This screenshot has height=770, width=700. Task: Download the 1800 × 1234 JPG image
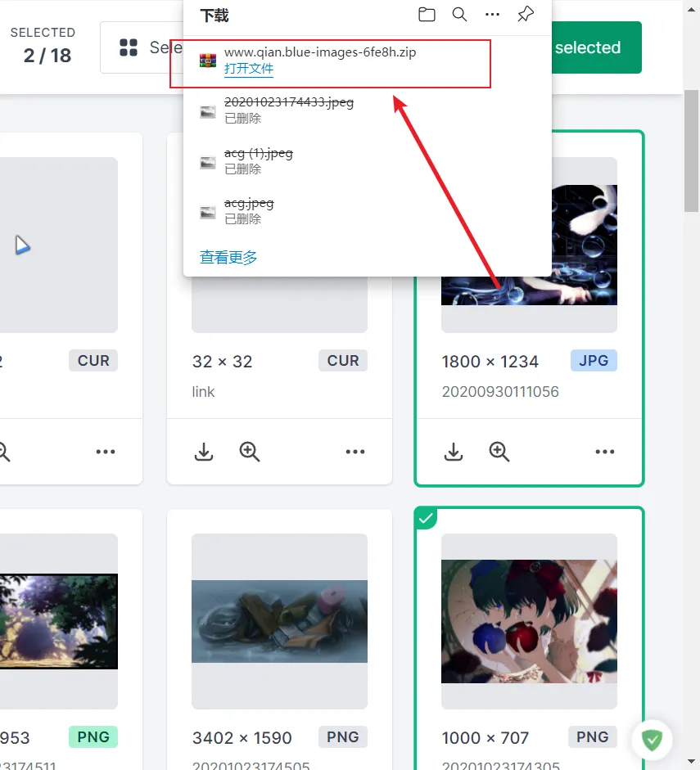453,452
